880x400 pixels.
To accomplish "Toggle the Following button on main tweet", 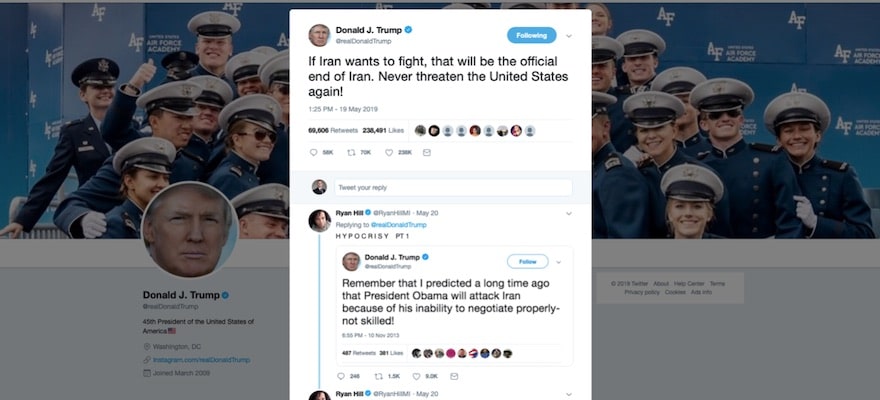I will click(x=531, y=35).
